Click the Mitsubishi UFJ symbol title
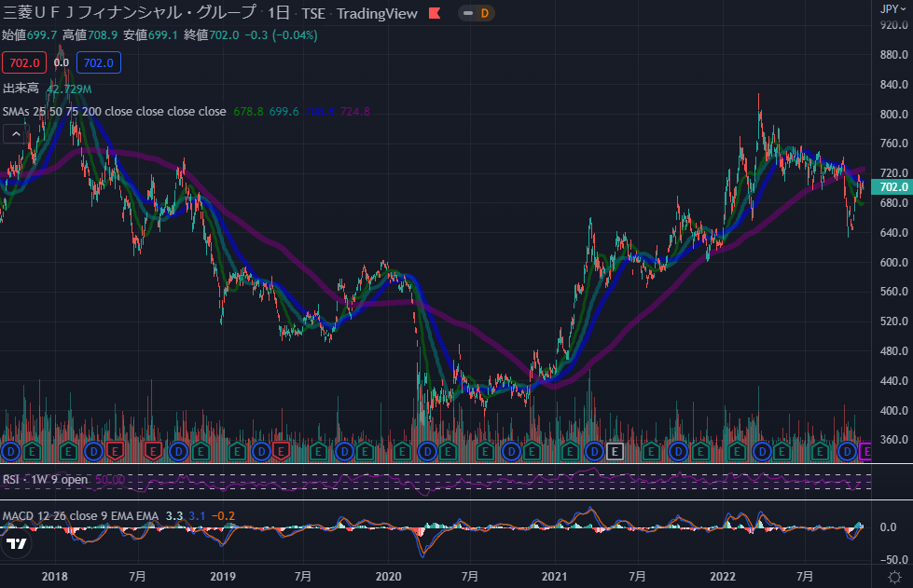The image size is (913, 588). tap(130, 13)
